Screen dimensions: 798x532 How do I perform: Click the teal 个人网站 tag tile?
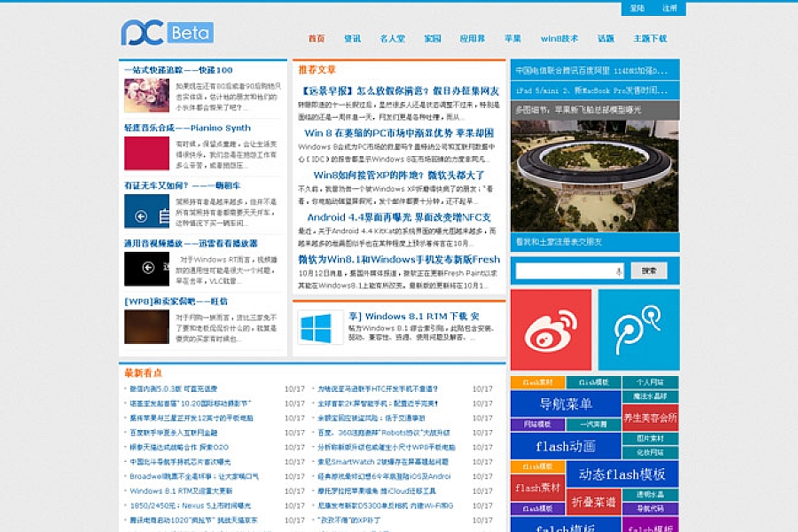(x=650, y=382)
